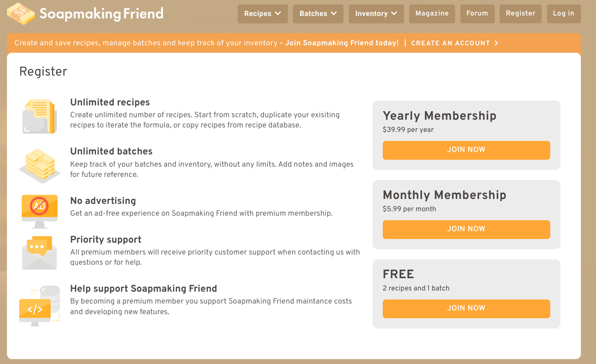Go to the Magazine page
The height and width of the screenshot is (364, 596).
[x=432, y=13]
